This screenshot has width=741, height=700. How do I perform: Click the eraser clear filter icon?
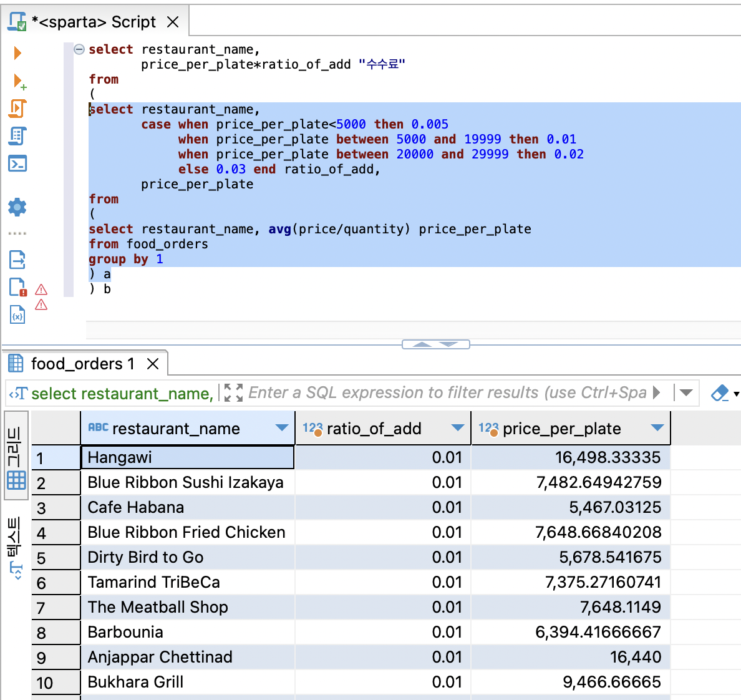[720, 393]
